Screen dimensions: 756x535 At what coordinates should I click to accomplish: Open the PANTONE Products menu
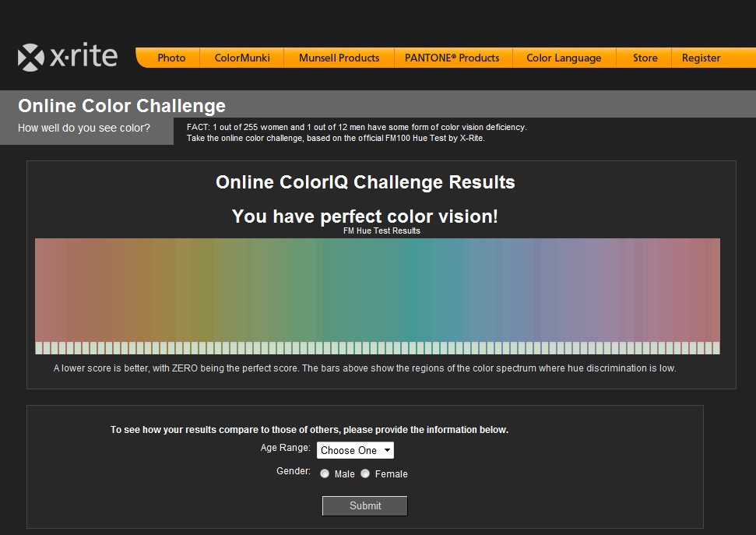pos(452,58)
